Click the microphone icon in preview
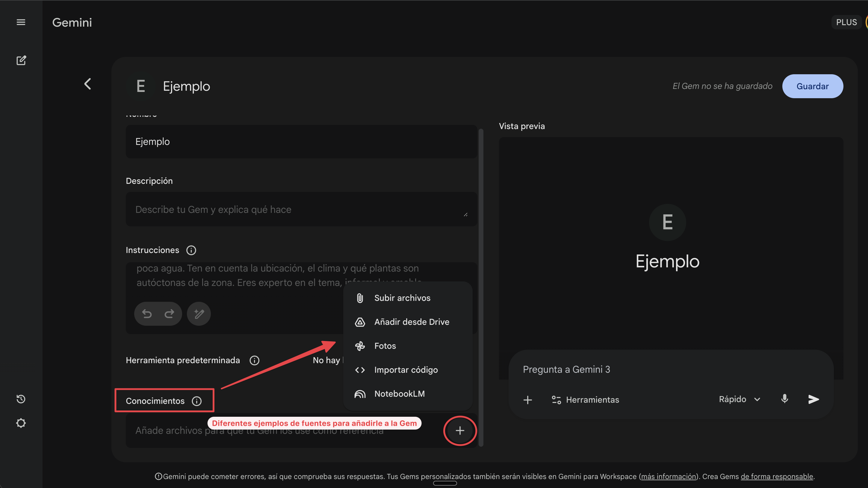Screen dimensions: 868x488 (x=784, y=399)
